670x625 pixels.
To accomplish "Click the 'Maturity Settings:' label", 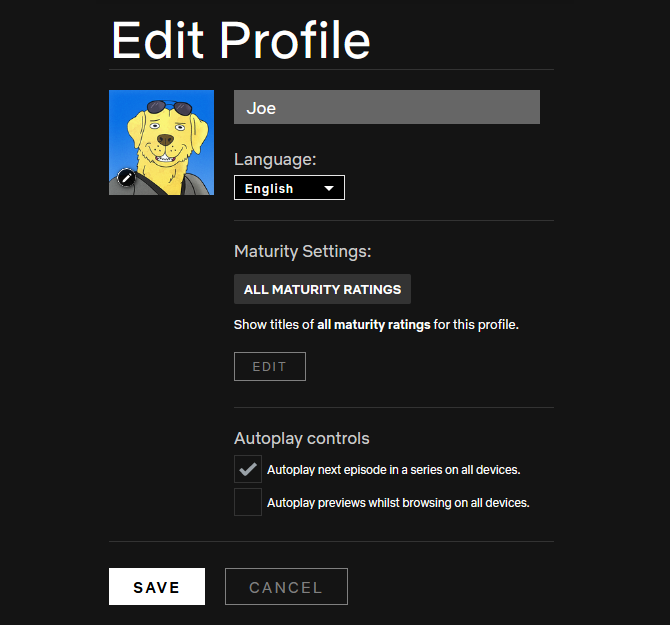I will click(x=302, y=252).
